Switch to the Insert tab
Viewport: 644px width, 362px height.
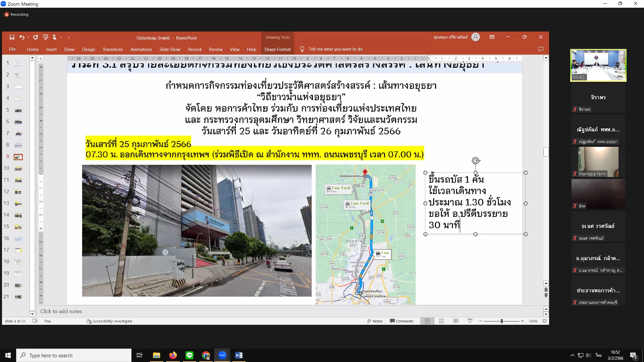point(51,49)
